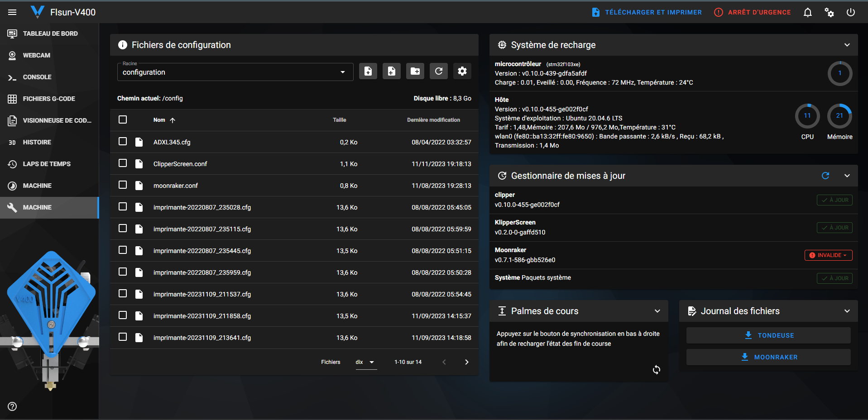
Task: Open the Racine configuration dropdown
Action: click(235, 72)
